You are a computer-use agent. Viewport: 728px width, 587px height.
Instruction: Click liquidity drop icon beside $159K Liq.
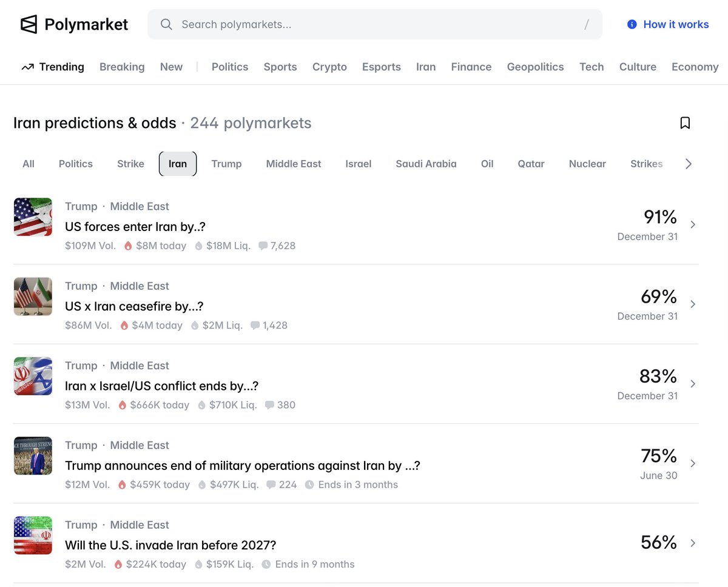pyautogui.click(x=198, y=564)
